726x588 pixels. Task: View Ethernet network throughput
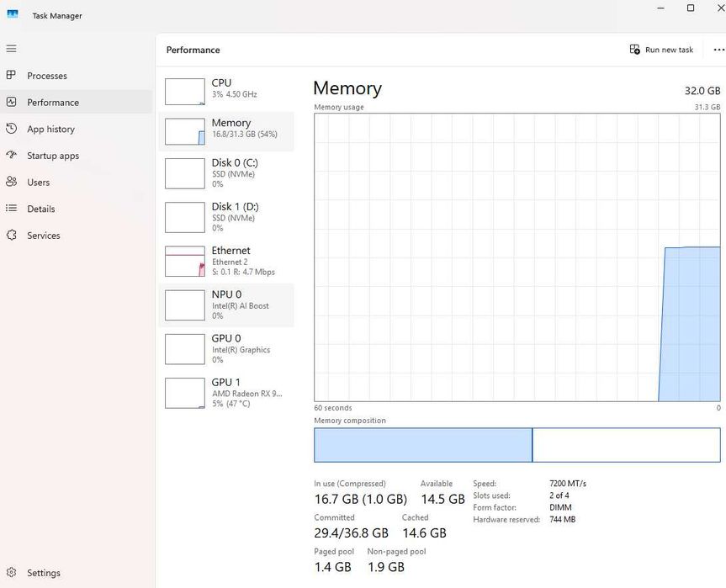225,261
